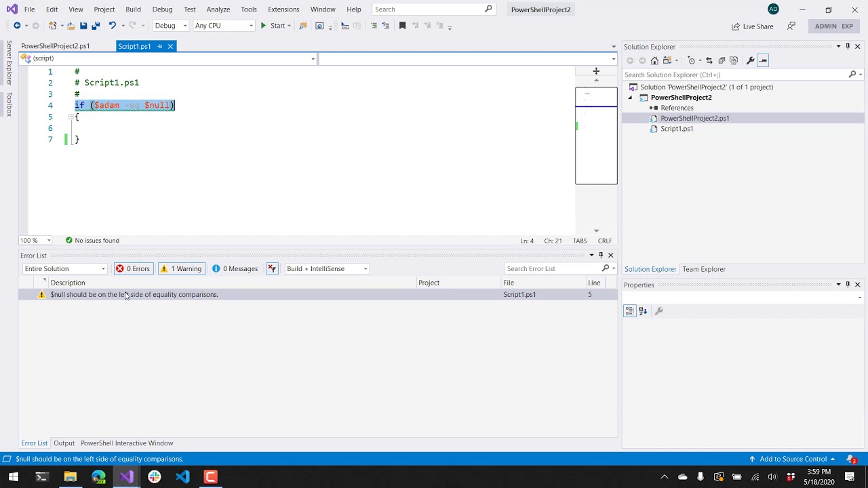The width and height of the screenshot is (868, 488).
Task: Open Visual Studio Code from the taskbar
Action: pyautogui.click(x=182, y=476)
